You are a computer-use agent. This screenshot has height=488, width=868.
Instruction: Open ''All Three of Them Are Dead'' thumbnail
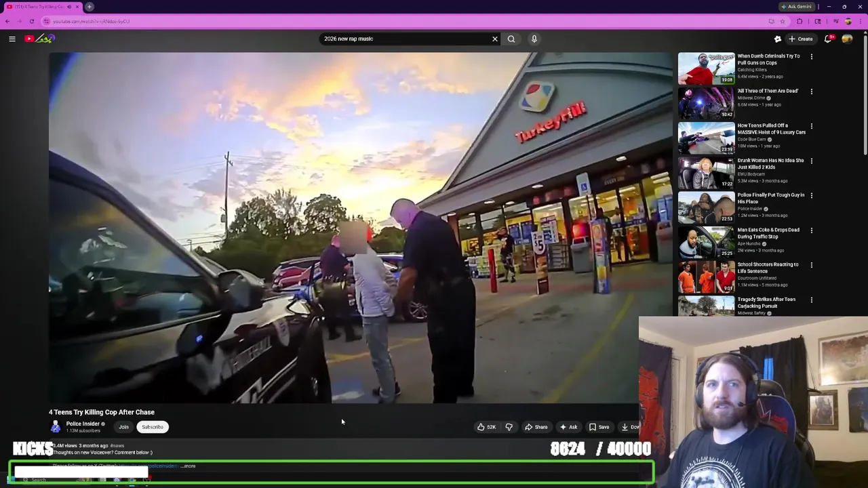pos(706,103)
